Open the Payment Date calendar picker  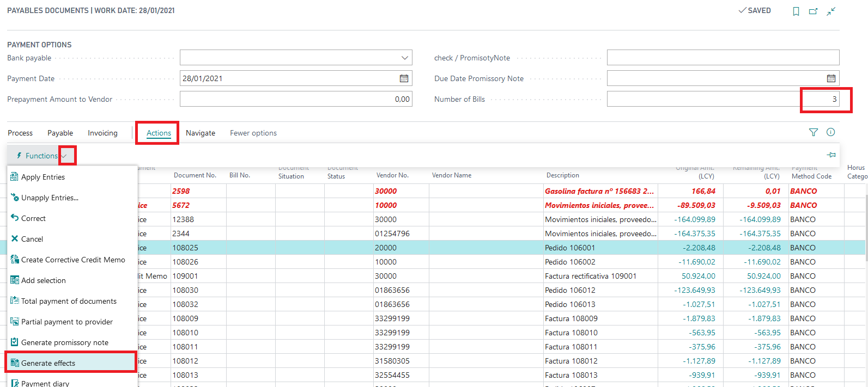pos(404,78)
